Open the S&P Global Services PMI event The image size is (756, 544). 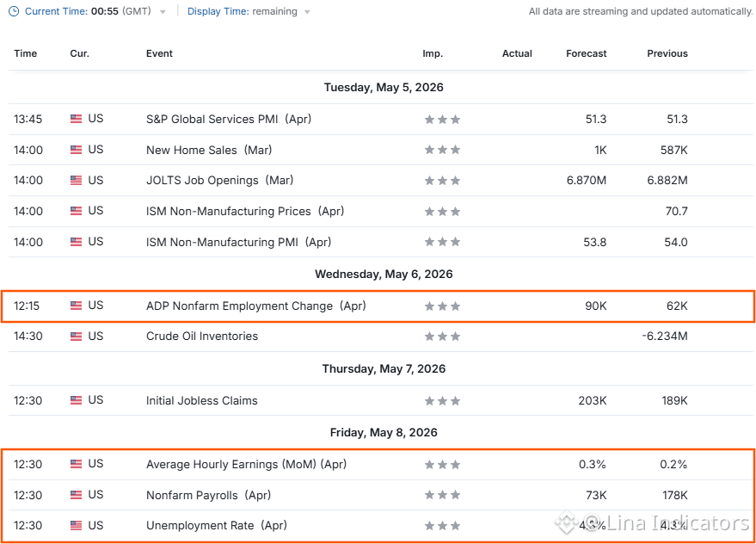(229, 120)
